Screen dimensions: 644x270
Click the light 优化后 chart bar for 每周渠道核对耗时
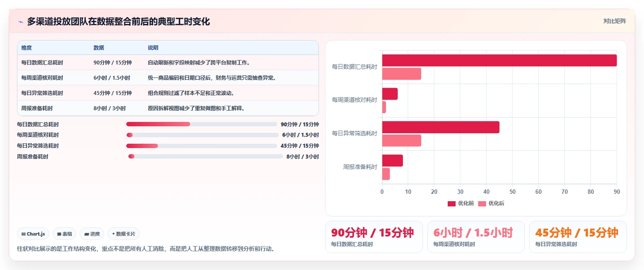(x=384, y=107)
